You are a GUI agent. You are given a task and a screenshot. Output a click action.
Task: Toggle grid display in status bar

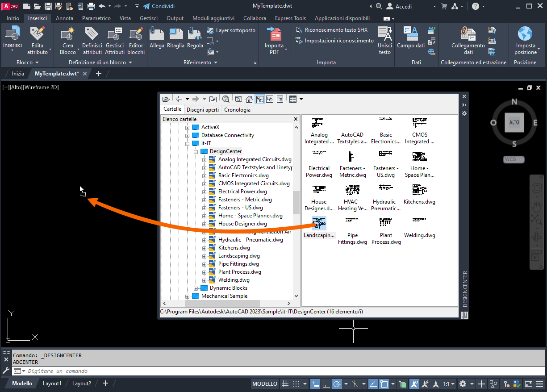tap(285, 384)
